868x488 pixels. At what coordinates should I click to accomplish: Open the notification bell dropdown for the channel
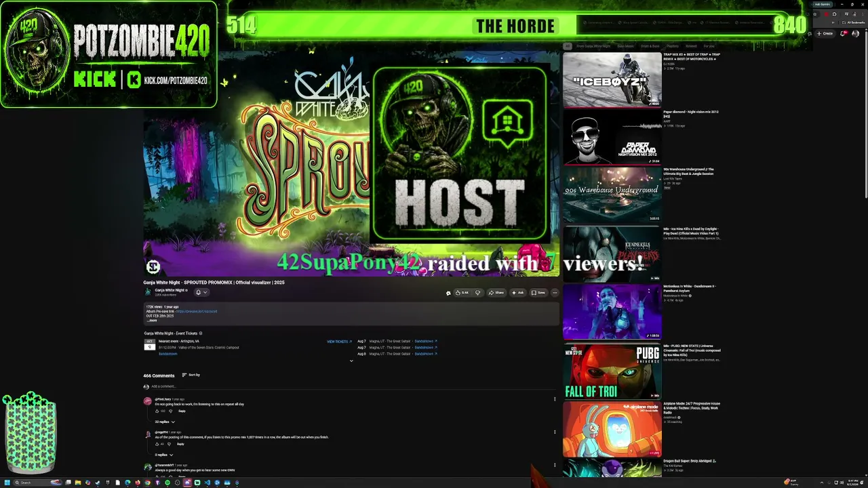pyautogui.click(x=201, y=293)
